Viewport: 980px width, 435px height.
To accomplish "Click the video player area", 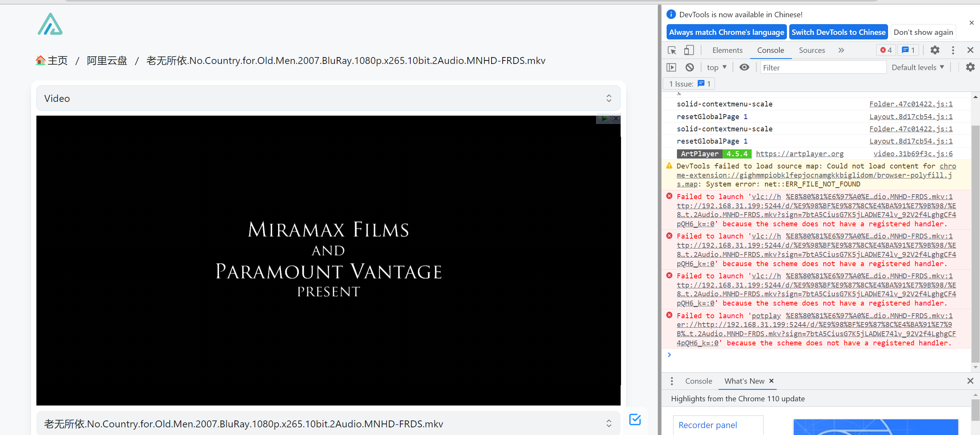I will pyautogui.click(x=328, y=260).
